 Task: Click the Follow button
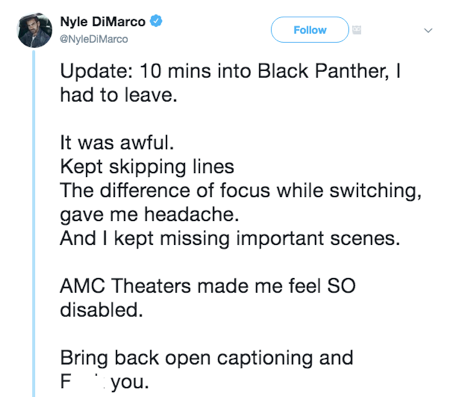point(310,30)
